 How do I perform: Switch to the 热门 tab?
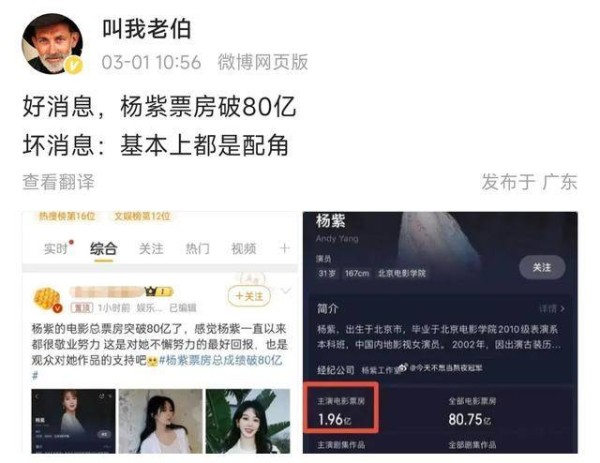(197, 249)
